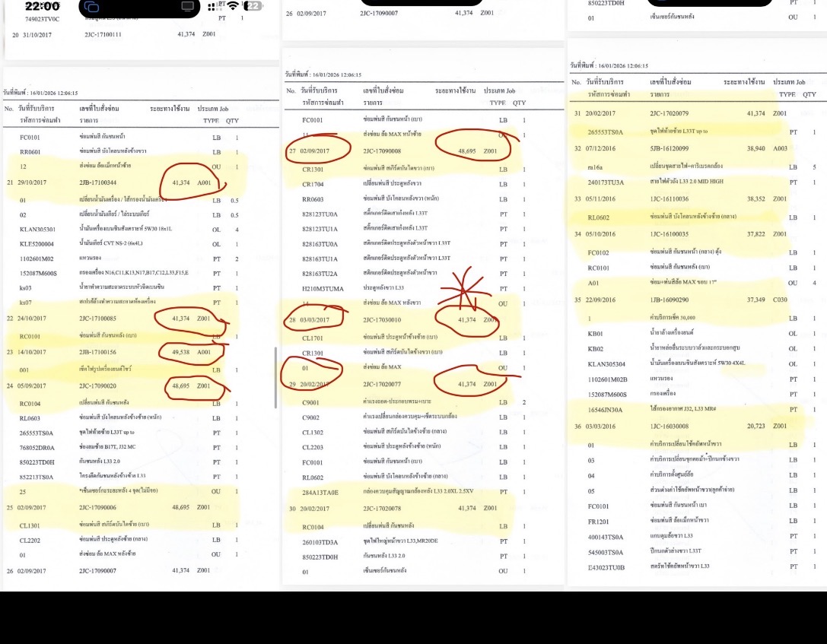Select part code KLAN305304

pos(606,364)
